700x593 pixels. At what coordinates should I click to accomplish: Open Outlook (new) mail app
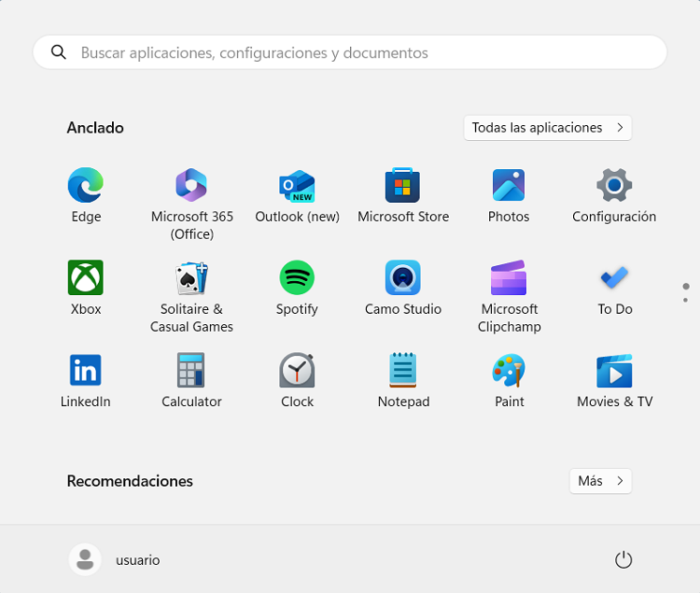click(298, 195)
